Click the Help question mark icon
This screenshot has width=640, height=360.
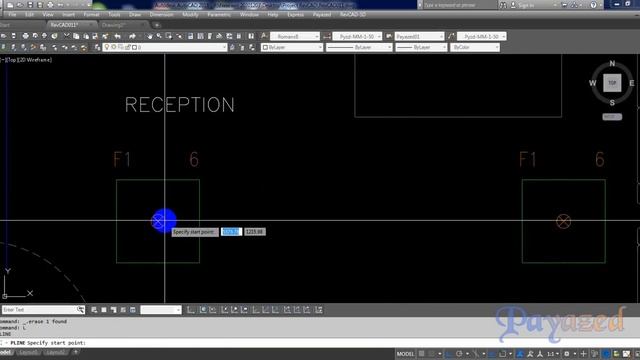point(593,5)
